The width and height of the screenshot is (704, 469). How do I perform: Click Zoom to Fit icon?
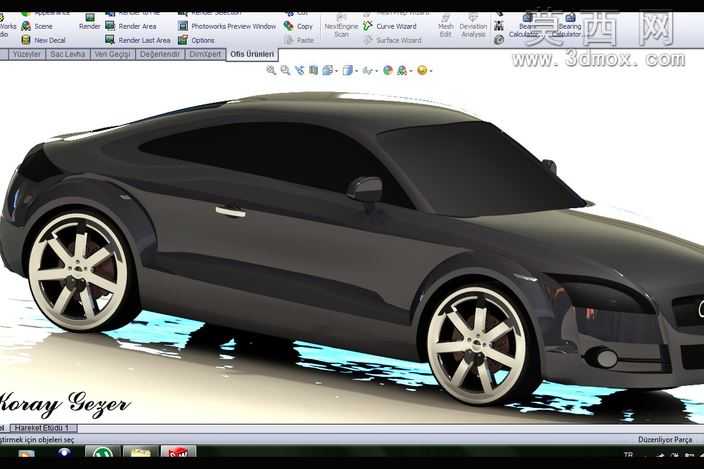pyautogui.click(x=271, y=70)
